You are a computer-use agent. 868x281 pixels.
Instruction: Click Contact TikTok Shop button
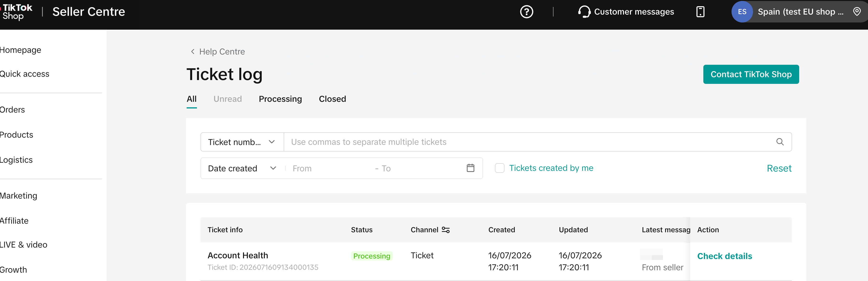[751, 75]
